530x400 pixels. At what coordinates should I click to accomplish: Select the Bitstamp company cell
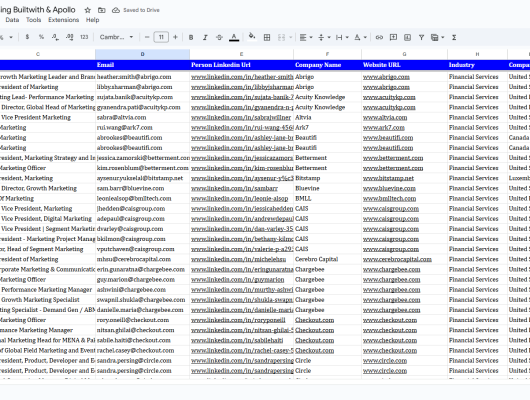coord(327,179)
